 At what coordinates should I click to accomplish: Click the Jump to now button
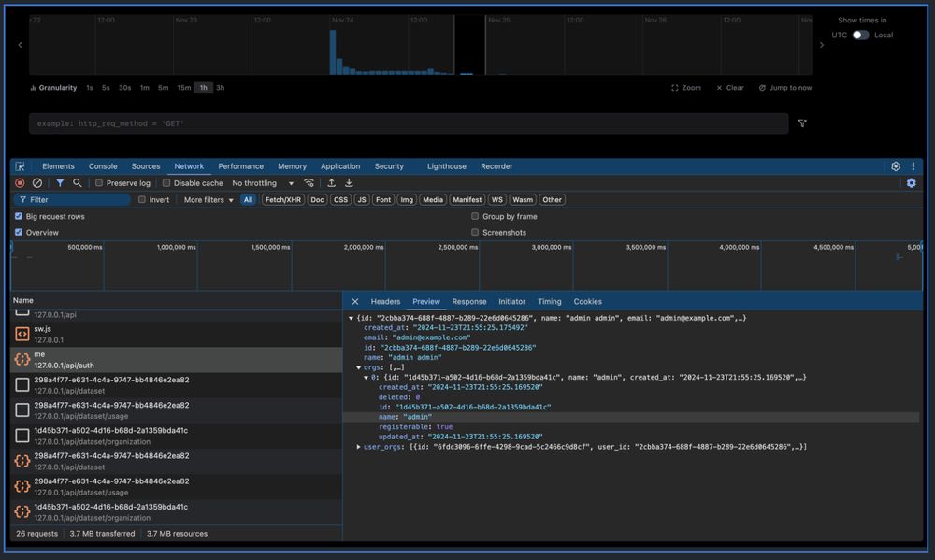785,88
